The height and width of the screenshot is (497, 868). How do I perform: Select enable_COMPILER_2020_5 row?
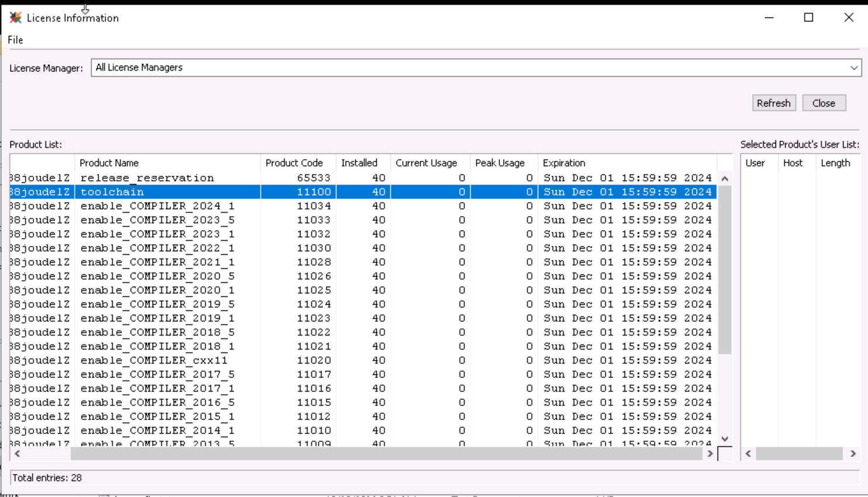click(363, 276)
